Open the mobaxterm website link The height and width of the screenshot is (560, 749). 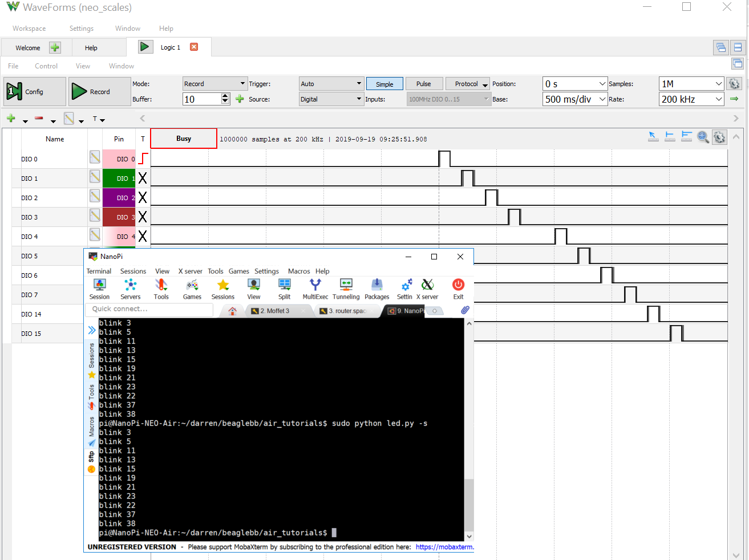pyautogui.click(x=444, y=547)
